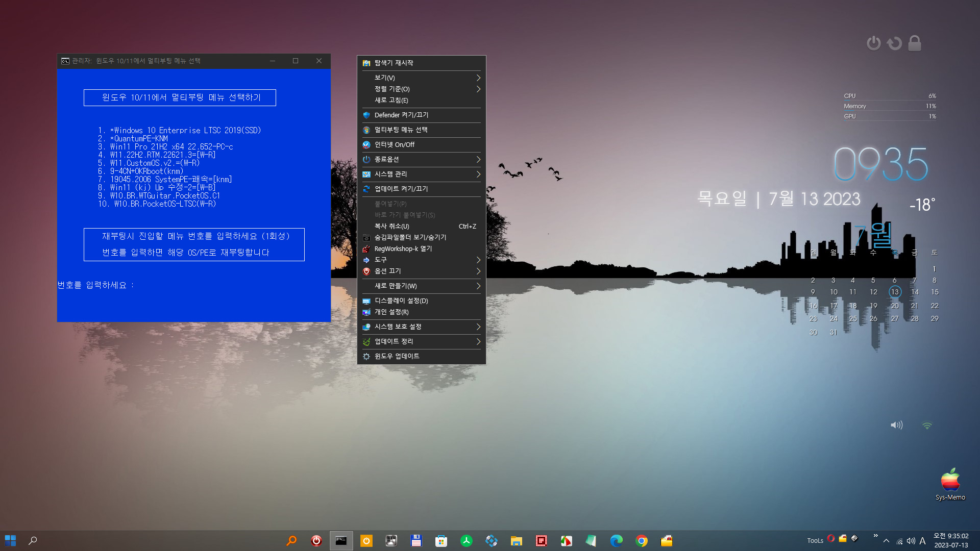Click the console window title bar icon
The width and height of the screenshot is (980, 551).
(x=65, y=61)
